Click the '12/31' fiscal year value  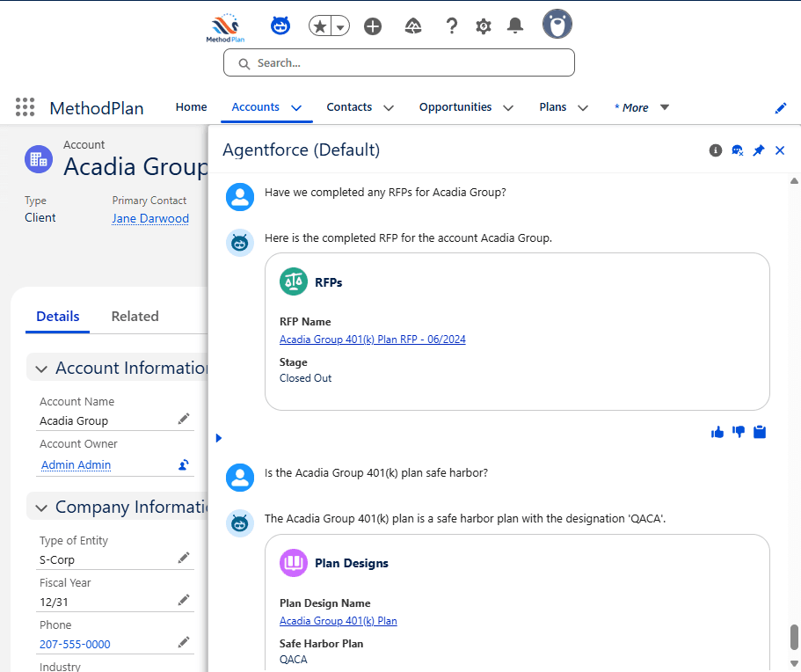click(54, 603)
